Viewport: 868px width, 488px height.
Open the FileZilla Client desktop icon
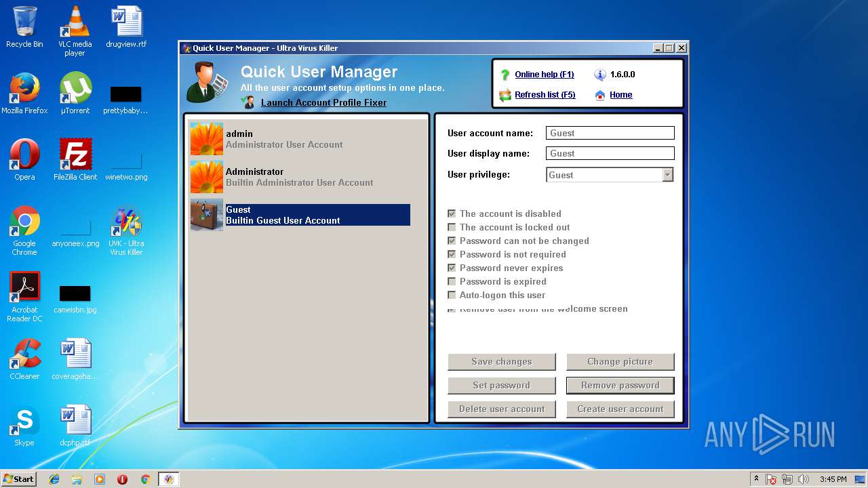[75, 160]
